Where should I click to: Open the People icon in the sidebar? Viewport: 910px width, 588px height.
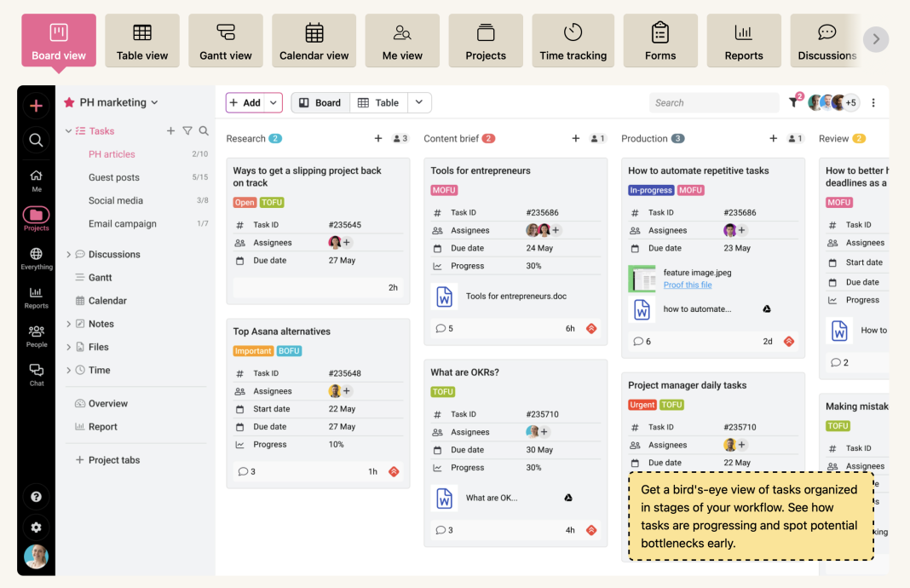point(36,332)
